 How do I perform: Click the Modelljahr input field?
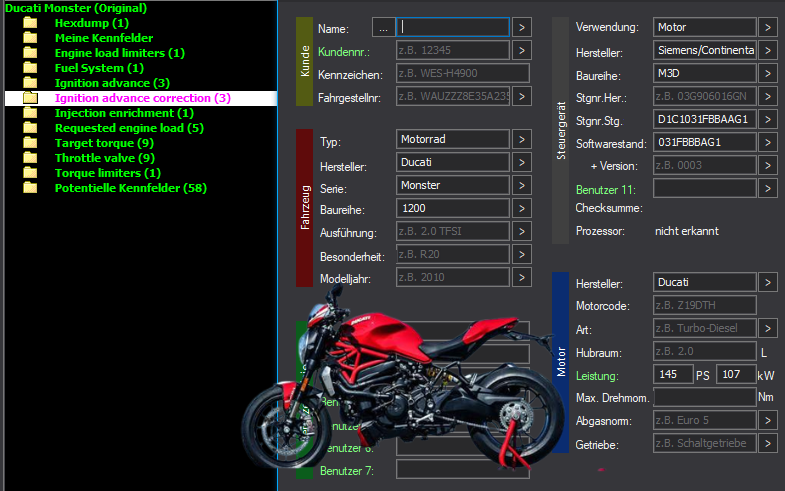[x=453, y=277]
